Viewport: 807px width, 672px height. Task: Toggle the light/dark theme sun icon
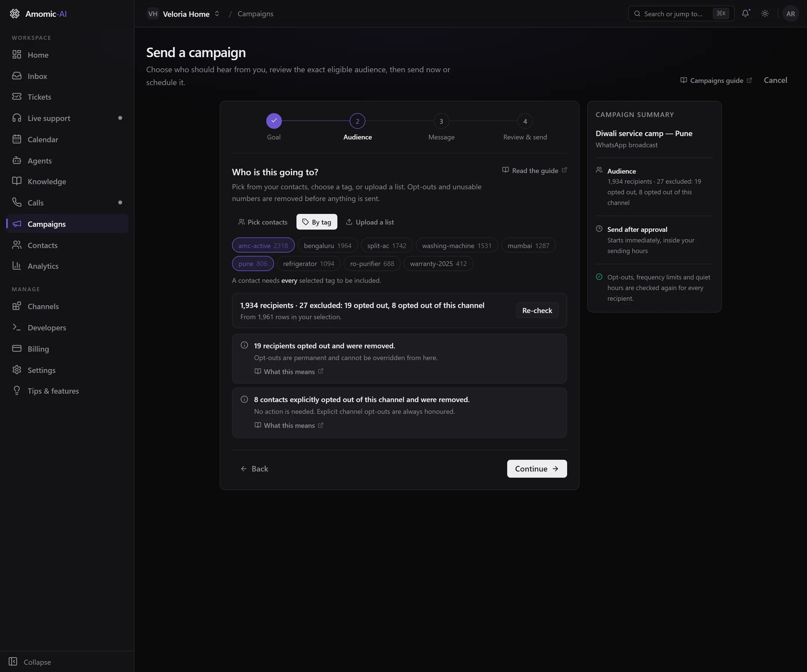pyautogui.click(x=765, y=13)
